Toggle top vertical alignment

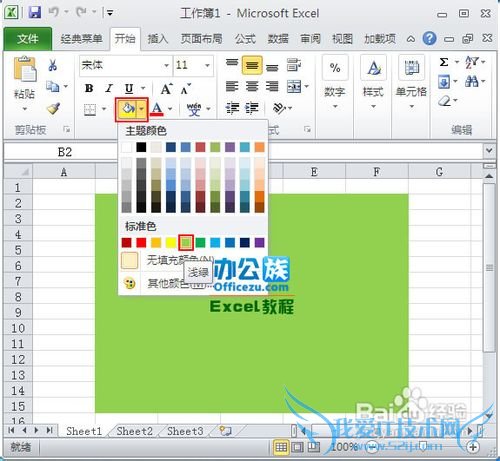(x=232, y=63)
